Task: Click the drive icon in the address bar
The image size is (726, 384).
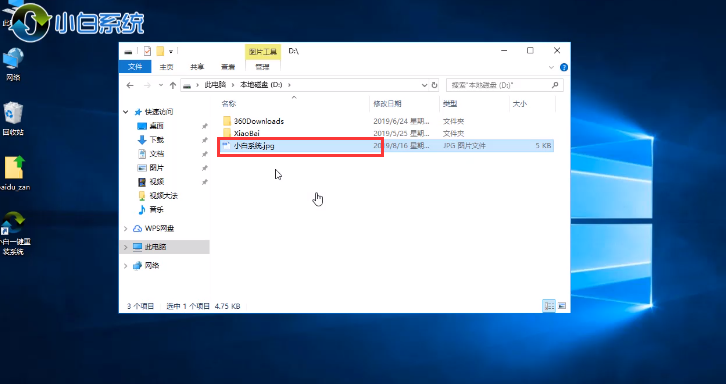Action: (x=187, y=85)
